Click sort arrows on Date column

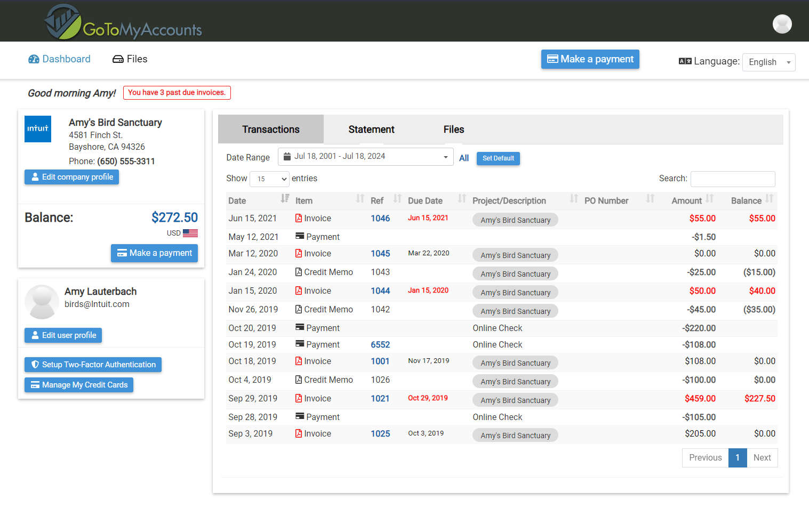click(285, 199)
